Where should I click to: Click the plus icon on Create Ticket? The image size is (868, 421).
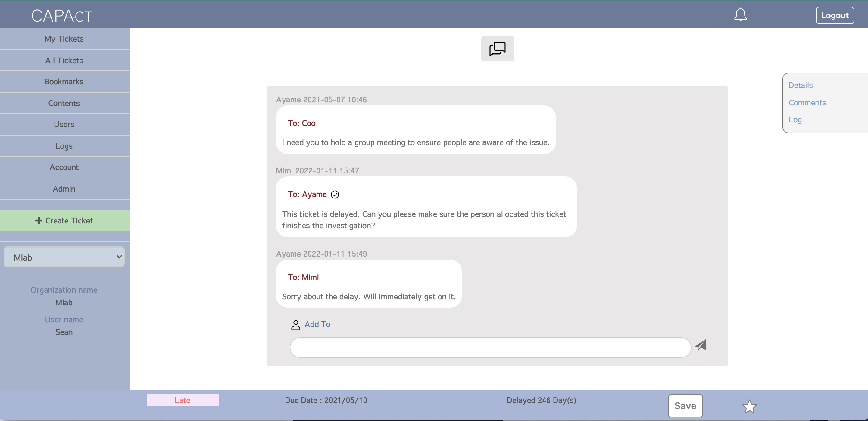39,221
